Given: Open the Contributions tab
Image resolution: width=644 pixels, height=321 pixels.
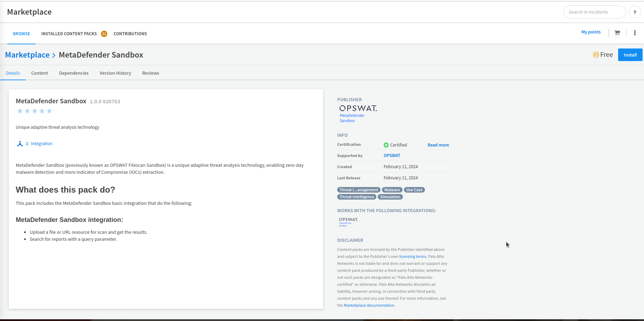Looking at the screenshot, I should coord(130,34).
